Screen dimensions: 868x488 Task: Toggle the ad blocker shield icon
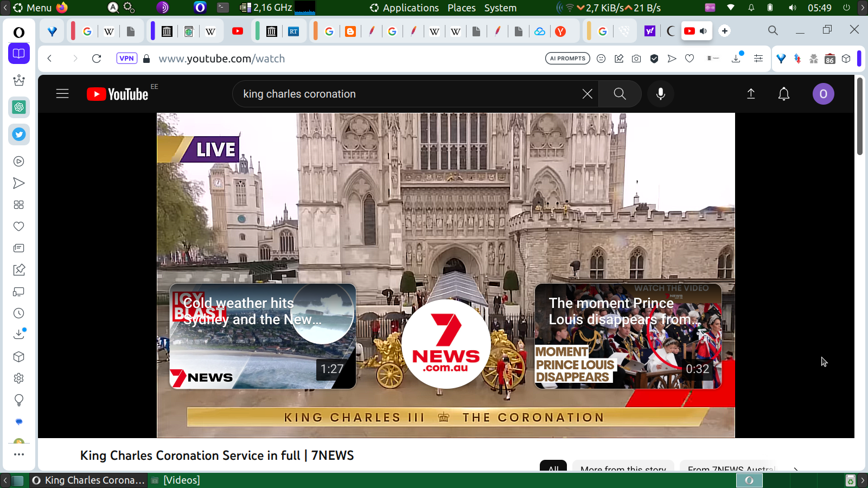654,59
